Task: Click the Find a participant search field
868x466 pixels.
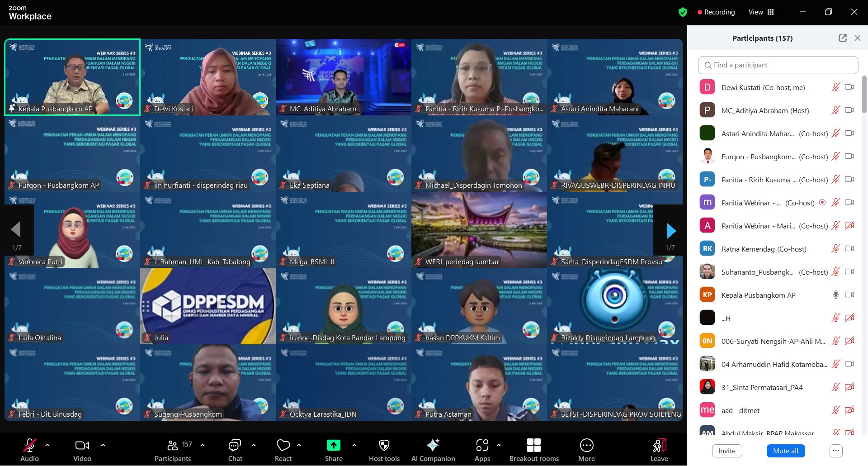Action: [778, 65]
